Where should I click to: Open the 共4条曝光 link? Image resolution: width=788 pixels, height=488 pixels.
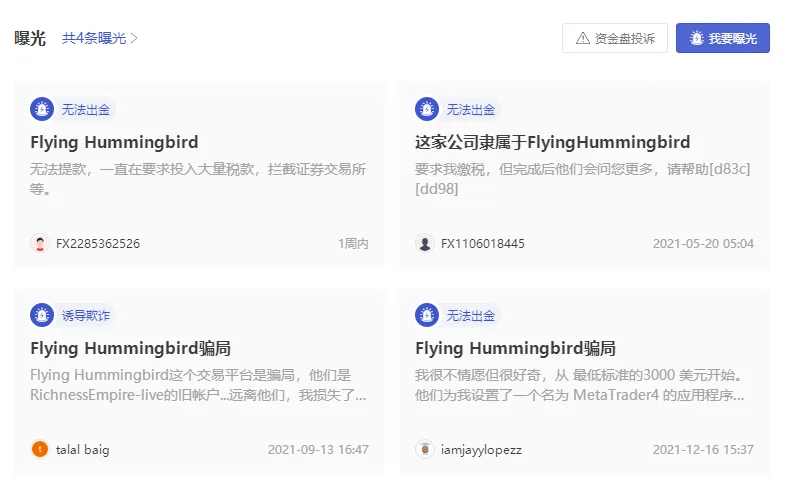point(100,38)
